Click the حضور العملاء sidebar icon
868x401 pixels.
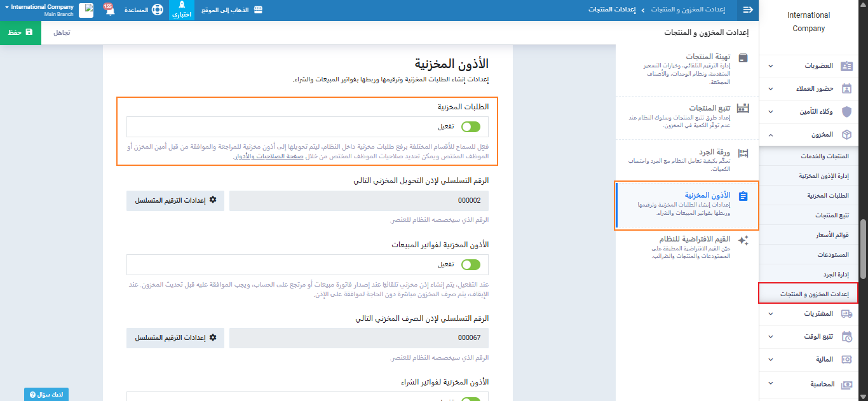coord(846,88)
